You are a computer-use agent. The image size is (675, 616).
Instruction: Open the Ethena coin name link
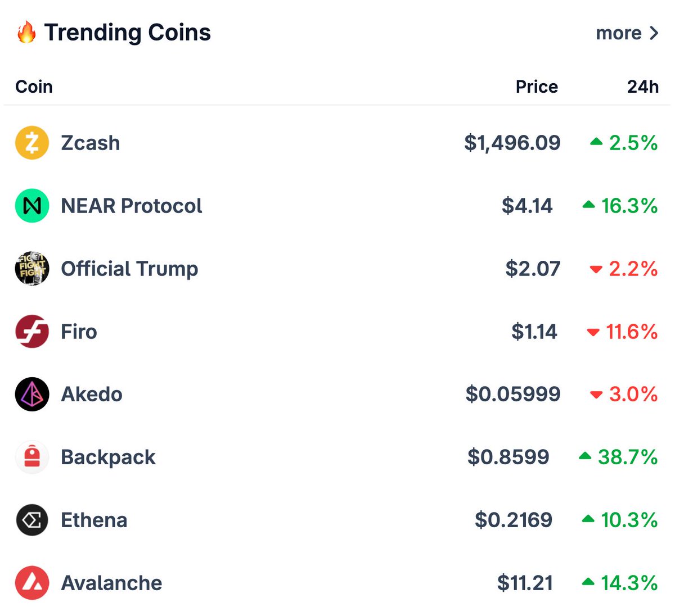click(94, 520)
